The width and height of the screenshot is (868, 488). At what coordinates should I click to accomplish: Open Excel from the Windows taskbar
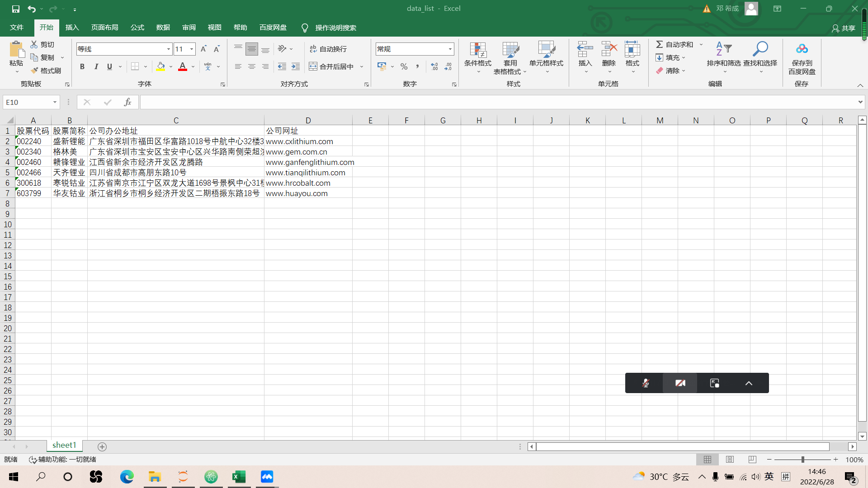239,477
